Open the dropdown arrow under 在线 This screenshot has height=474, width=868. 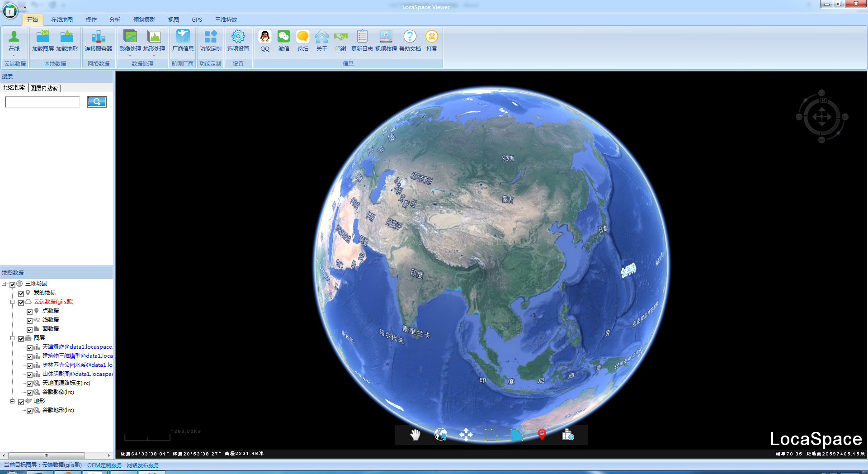[14, 55]
